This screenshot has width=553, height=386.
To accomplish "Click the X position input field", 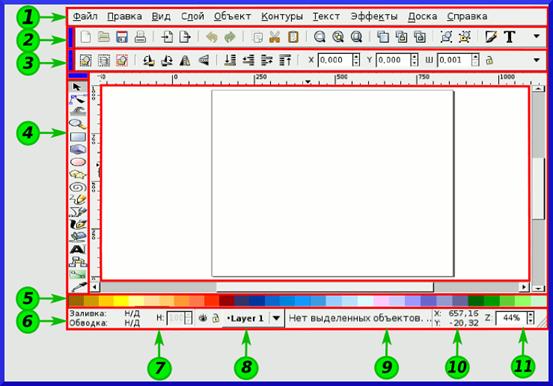I will point(335,60).
